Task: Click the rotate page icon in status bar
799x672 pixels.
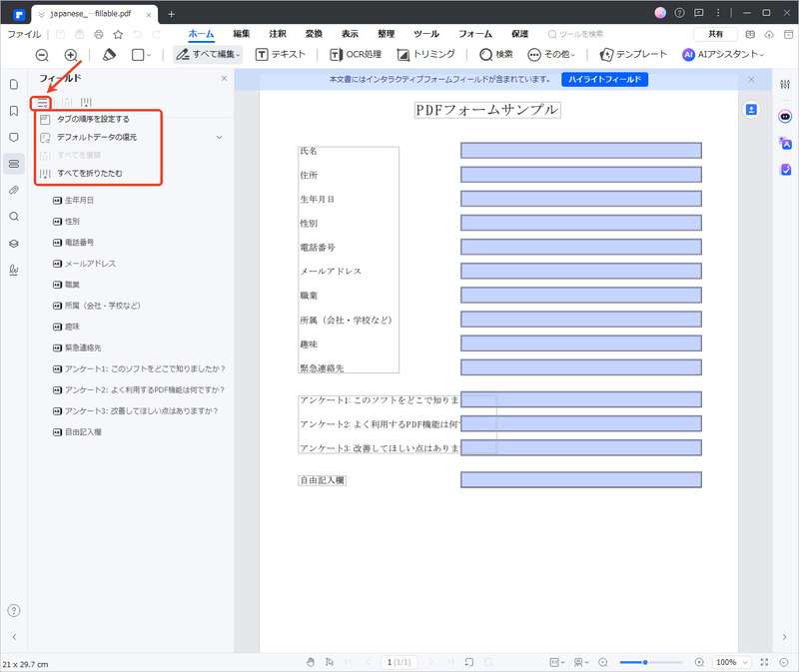Action: (x=468, y=662)
